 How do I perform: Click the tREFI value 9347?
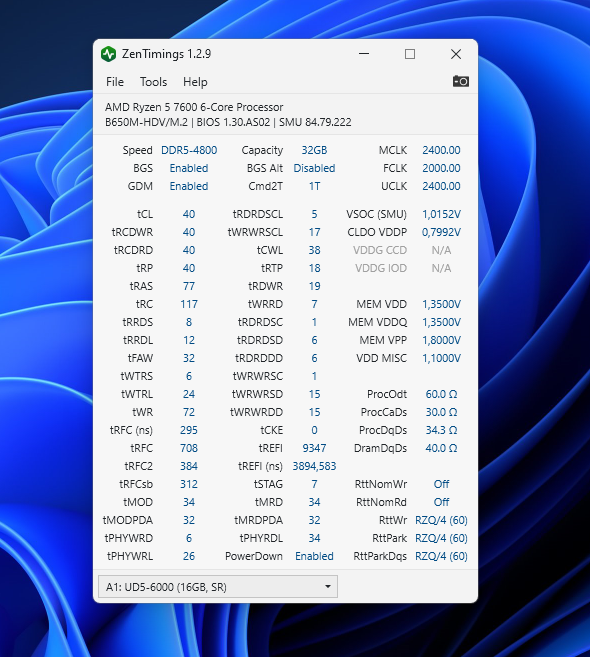[x=314, y=448]
